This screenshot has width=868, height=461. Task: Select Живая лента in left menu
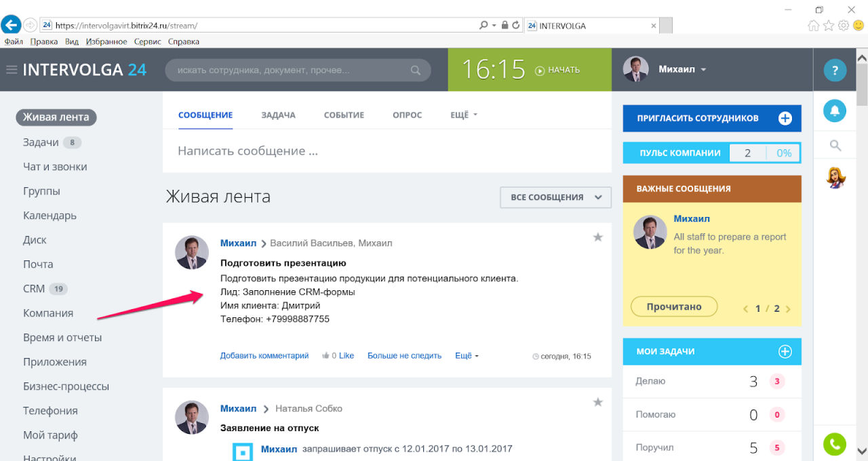pyautogui.click(x=56, y=117)
